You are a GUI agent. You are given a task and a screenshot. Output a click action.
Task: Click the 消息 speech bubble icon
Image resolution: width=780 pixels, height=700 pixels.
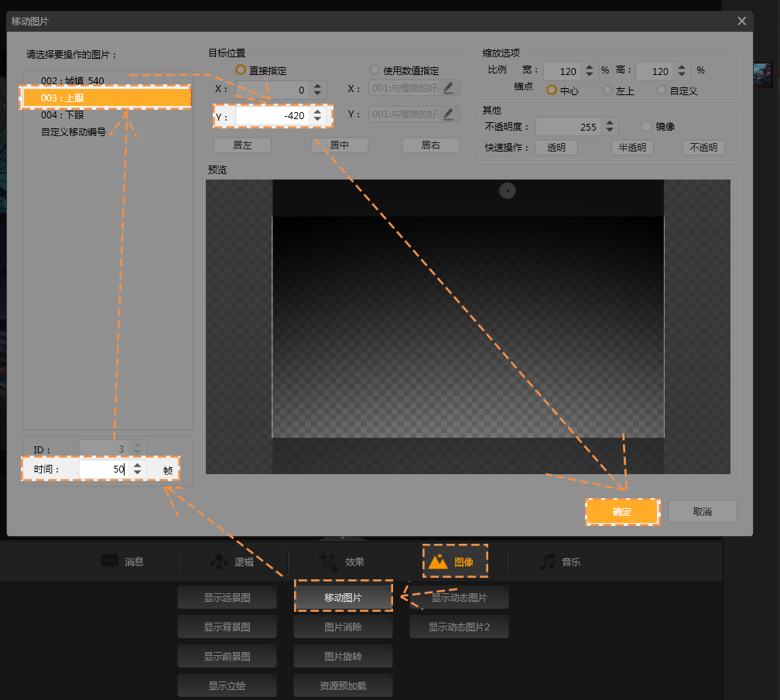109,562
